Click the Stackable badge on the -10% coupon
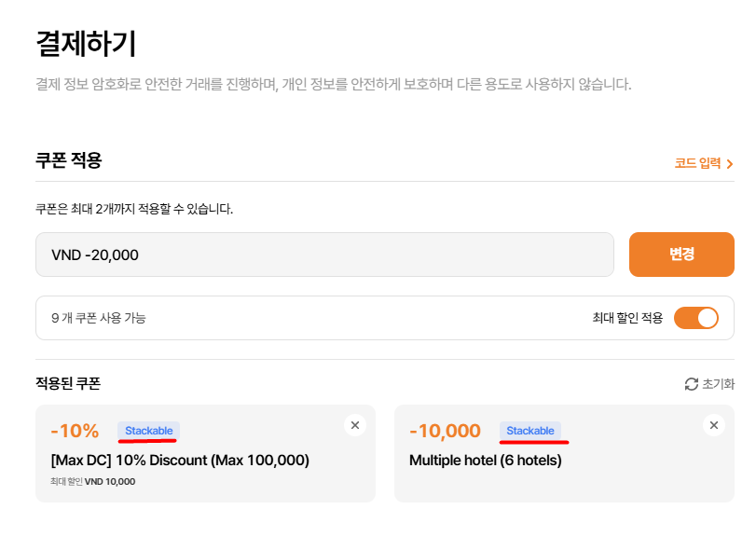The image size is (756, 537). point(149,431)
